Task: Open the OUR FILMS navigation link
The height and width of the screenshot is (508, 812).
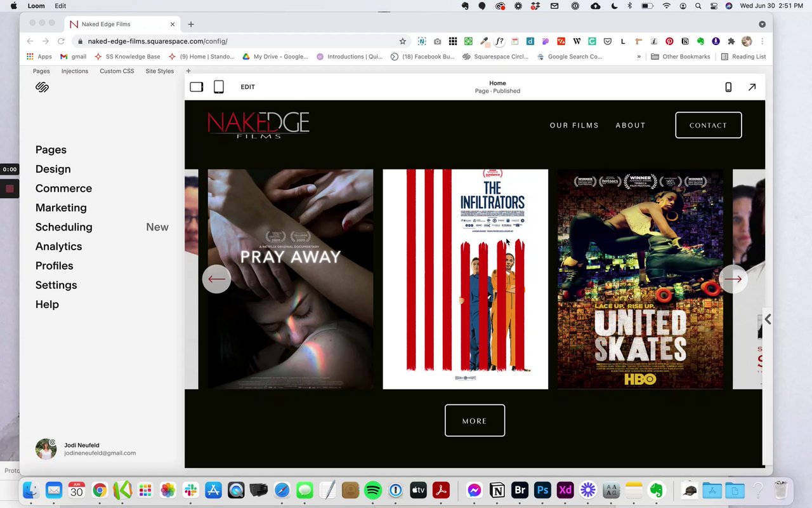Action: click(574, 125)
